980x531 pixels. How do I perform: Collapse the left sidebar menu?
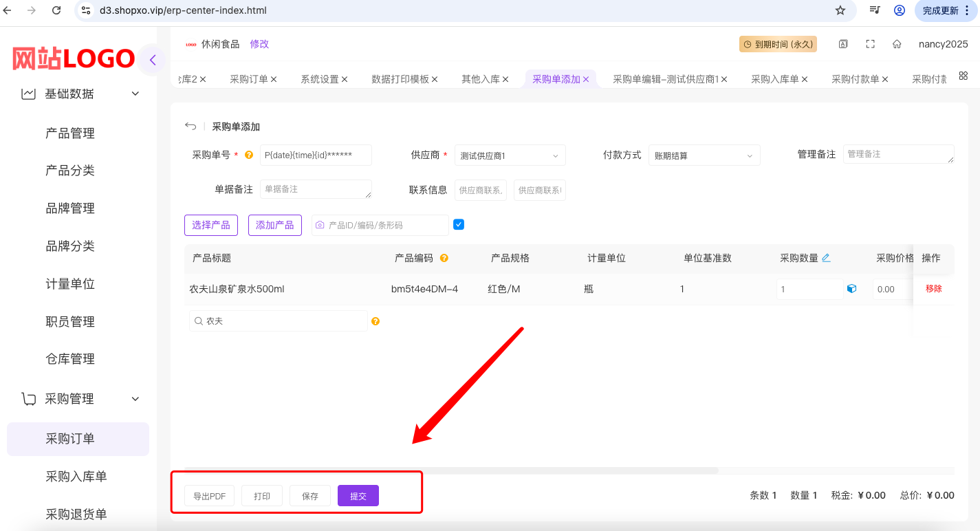pos(152,60)
